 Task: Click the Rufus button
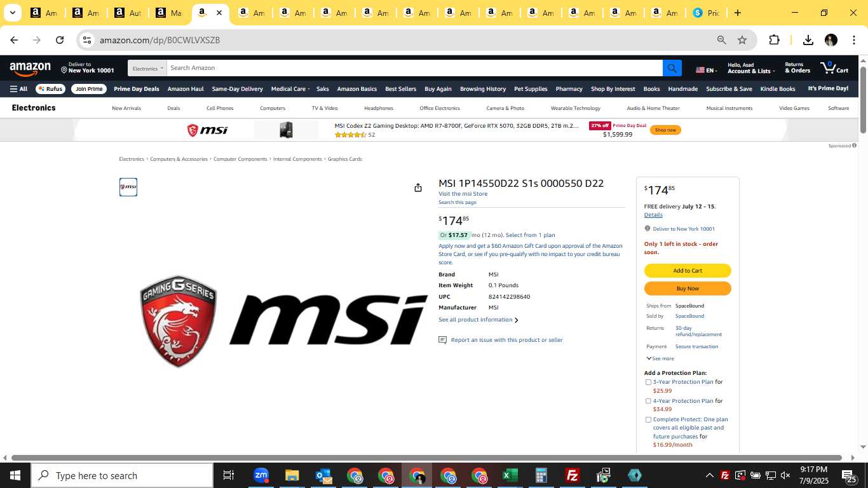(x=51, y=89)
